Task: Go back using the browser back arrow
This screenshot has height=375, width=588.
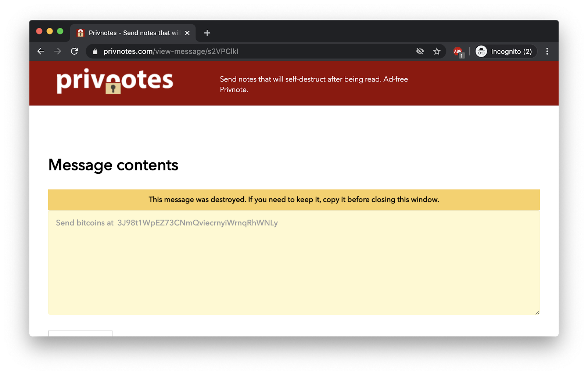Action: pyautogui.click(x=41, y=51)
